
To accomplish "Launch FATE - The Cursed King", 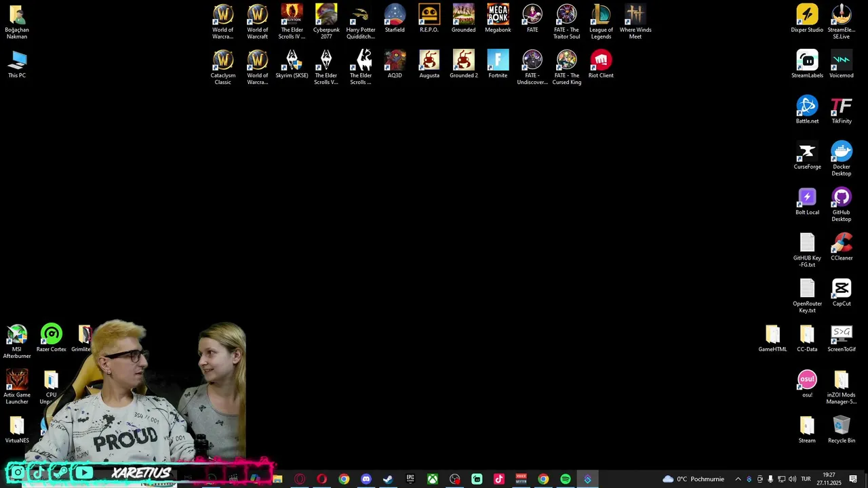I will (x=566, y=67).
